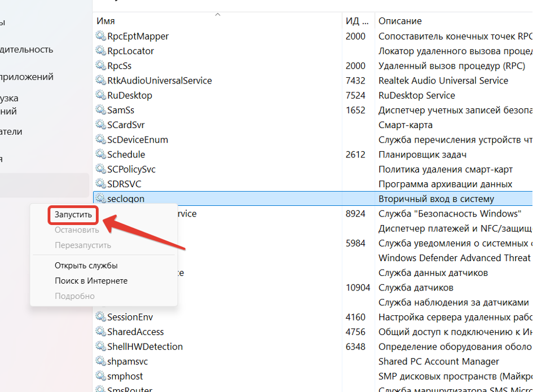Click the shpamsvc service entry
533x392 pixels.
(127, 361)
